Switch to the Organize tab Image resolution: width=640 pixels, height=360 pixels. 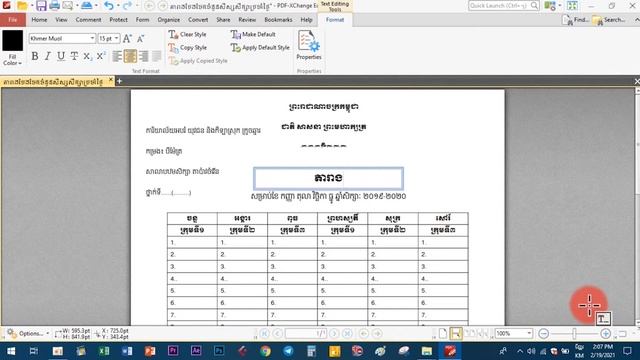pos(169,20)
